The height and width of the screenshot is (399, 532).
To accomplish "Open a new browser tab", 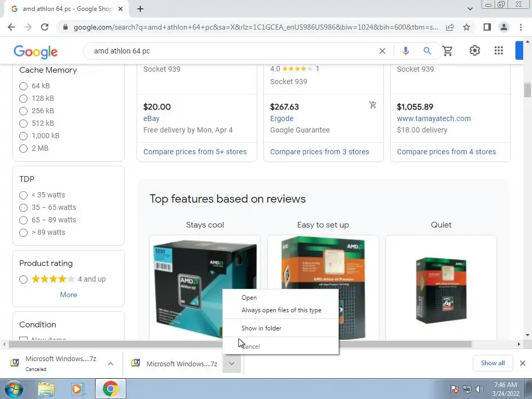I will (x=140, y=9).
